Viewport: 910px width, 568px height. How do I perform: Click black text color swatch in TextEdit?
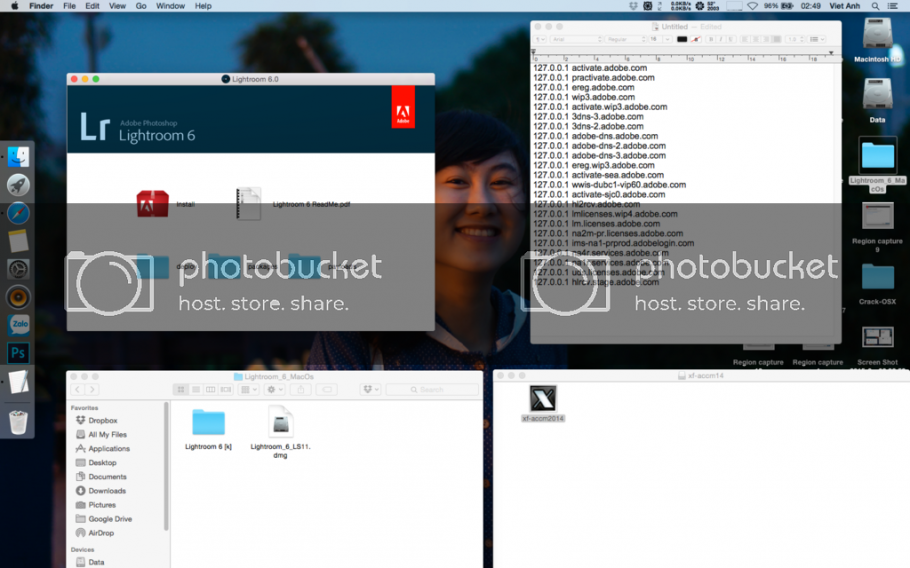[682, 39]
